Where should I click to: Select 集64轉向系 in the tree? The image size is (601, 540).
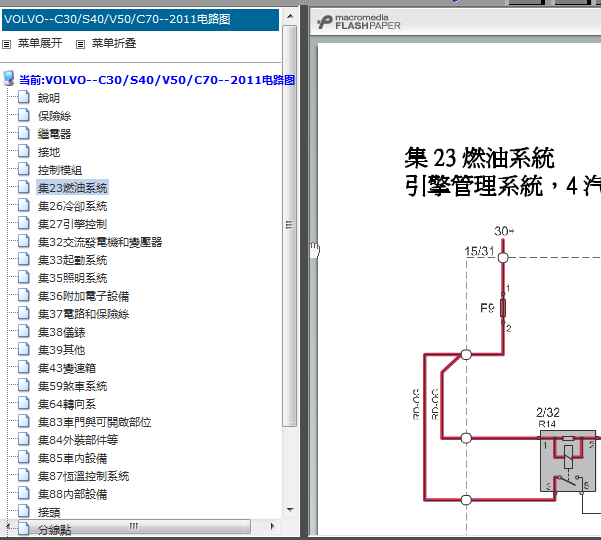click(x=67, y=404)
